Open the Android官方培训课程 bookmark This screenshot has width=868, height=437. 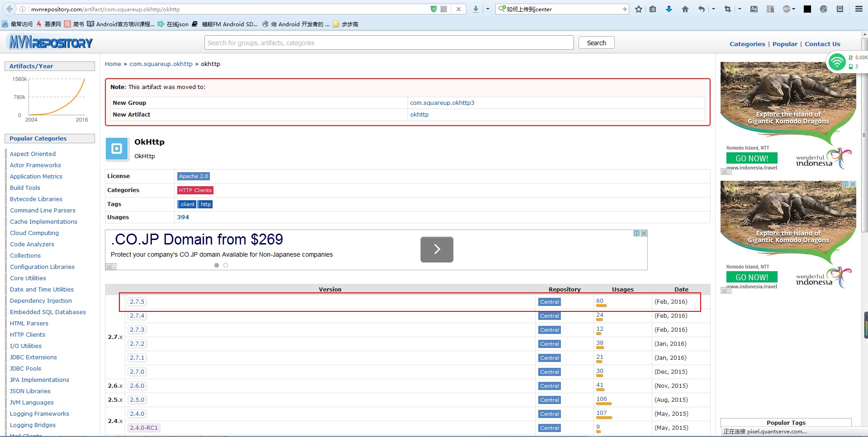point(121,24)
